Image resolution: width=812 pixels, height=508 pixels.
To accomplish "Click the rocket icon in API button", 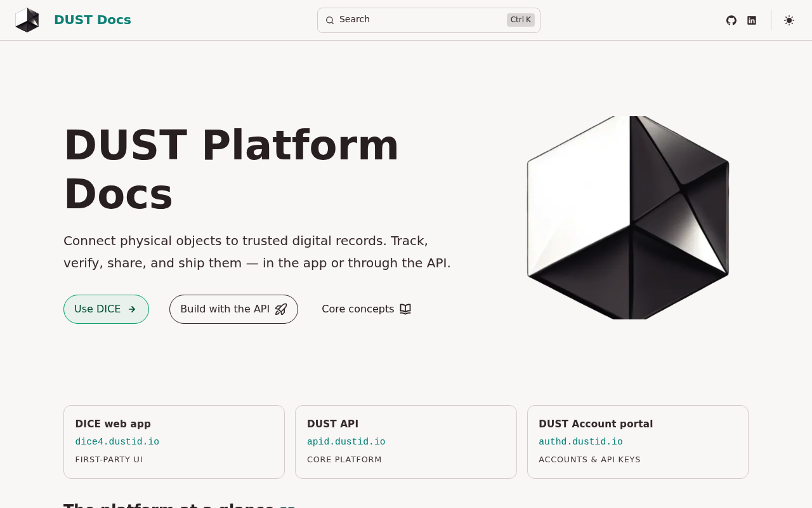I will [281, 309].
